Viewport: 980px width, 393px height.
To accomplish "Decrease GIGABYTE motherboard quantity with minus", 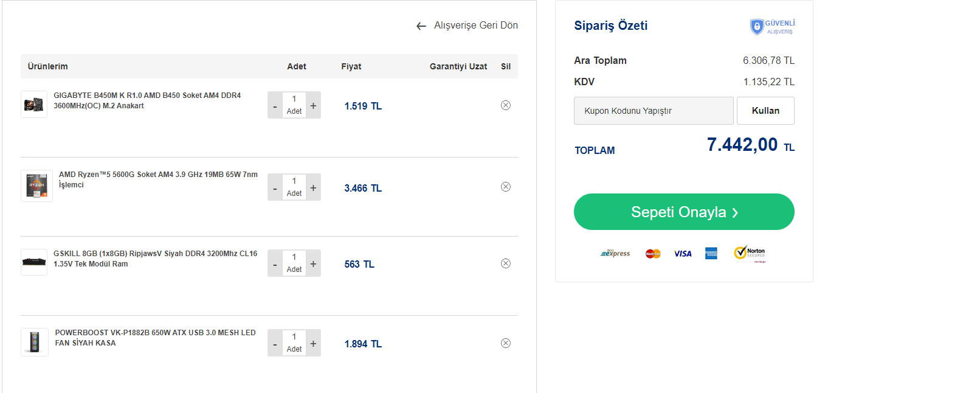I will tap(275, 106).
